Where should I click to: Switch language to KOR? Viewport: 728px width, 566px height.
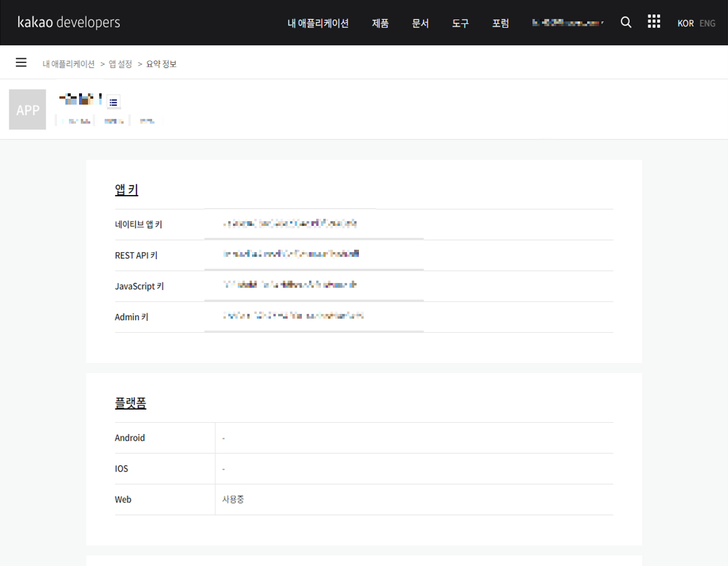click(x=685, y=23)
